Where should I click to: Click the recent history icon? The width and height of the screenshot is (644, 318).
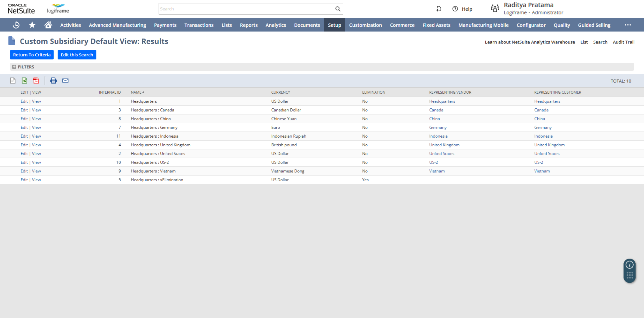point(16,25)
